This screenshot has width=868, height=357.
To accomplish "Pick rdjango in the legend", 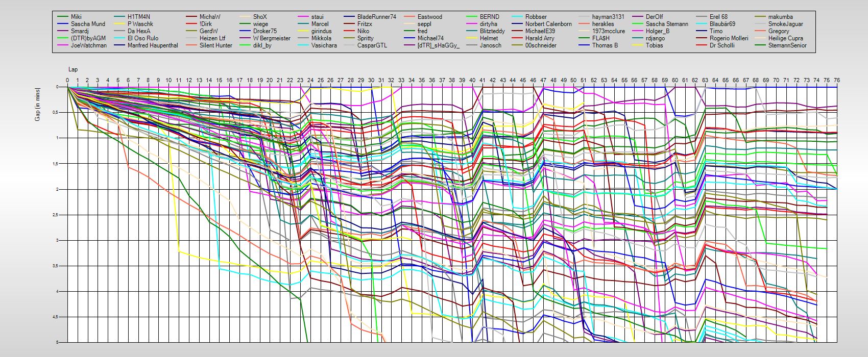I will coord(655,38).
